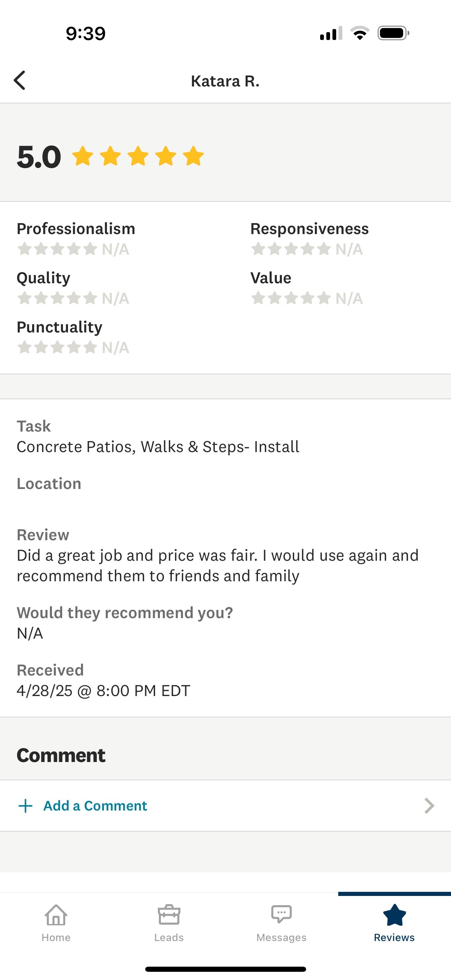Tap the review text paragraph
This screenshot has height=980, width=451.
(218, 566)
